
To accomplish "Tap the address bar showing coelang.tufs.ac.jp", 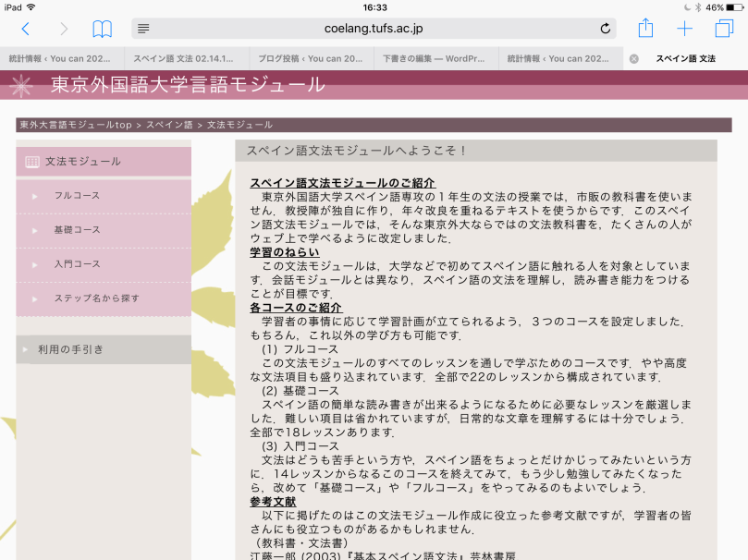I will (374, 29).
